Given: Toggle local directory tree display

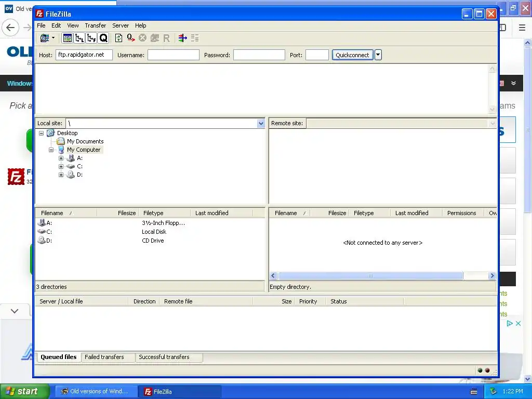Looking at the screenshot, I should (79, 38).
